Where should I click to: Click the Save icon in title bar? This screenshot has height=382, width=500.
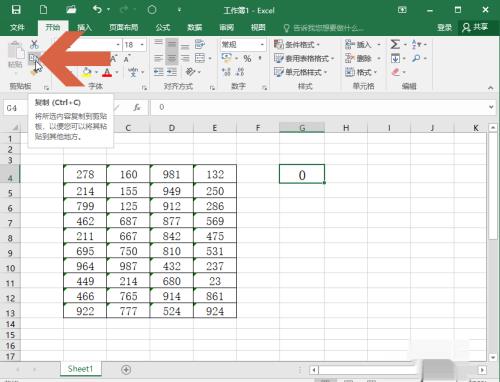point(16,10)
